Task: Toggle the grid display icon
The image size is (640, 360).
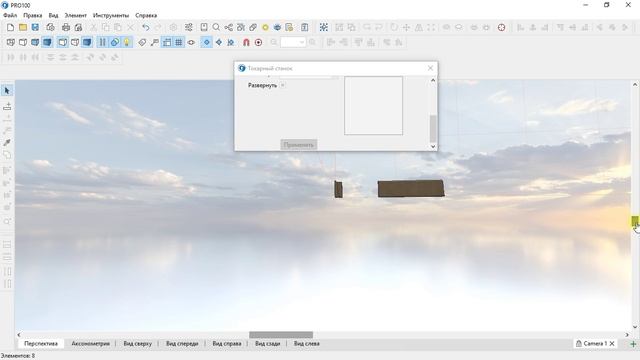Action: 179,42
